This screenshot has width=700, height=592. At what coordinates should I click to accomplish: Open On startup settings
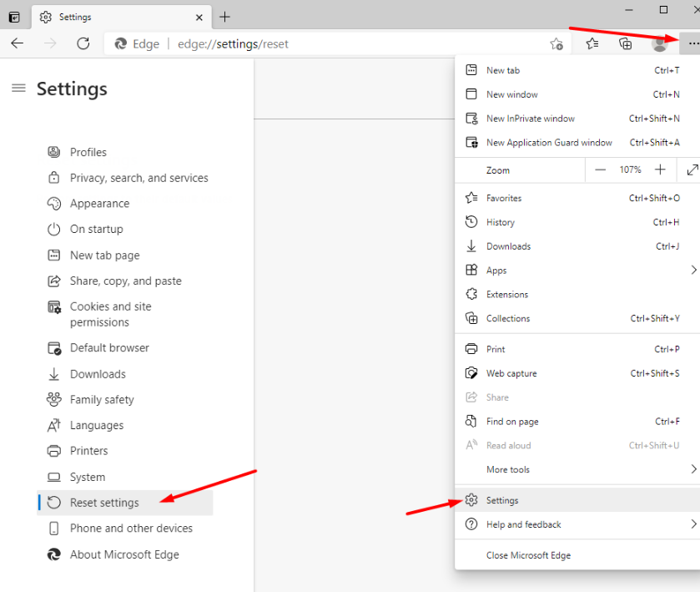(x=125, y=230)
